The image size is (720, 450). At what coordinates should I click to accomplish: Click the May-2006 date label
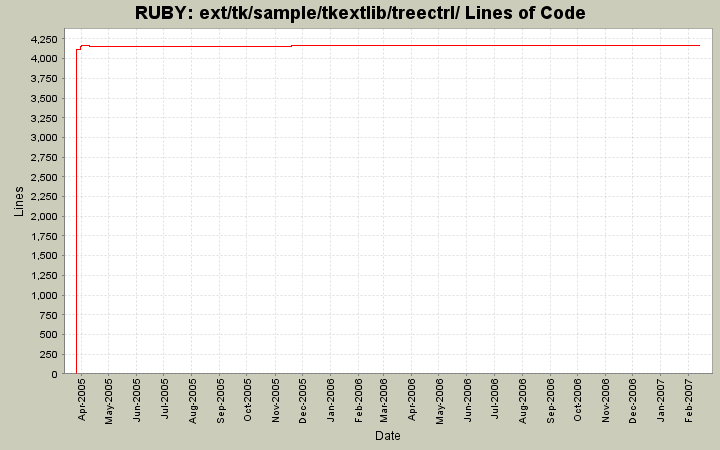439,401
